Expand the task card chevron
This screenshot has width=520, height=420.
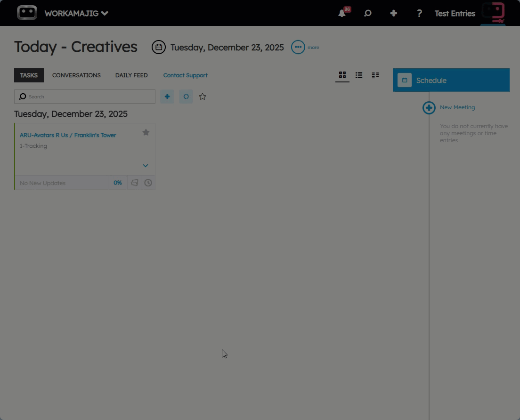point(145,165)
